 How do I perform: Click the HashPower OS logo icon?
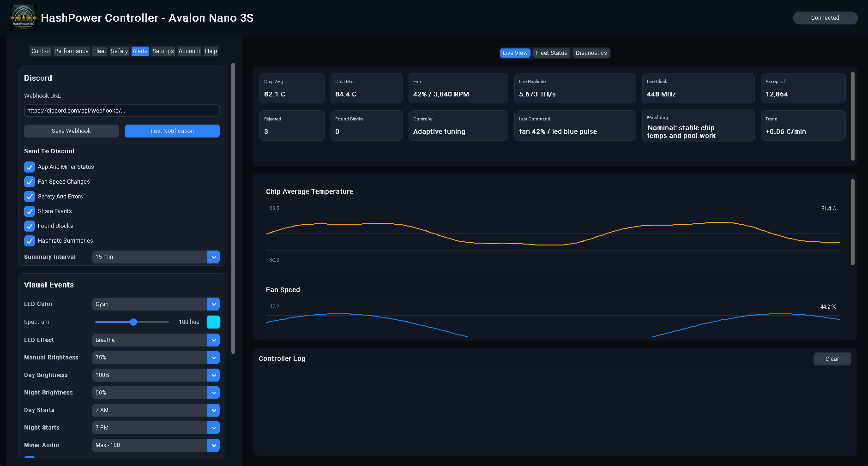(x=23, y=18)
